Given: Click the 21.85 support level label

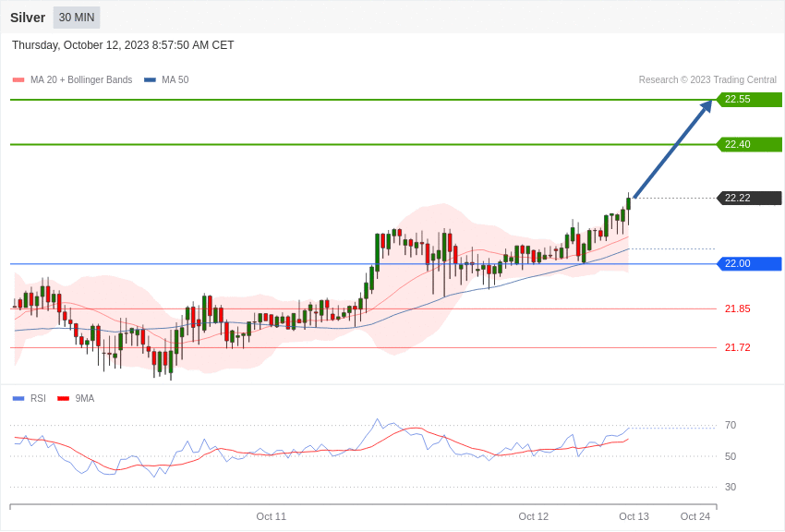Looking at the screenshot, I should 738,308.
